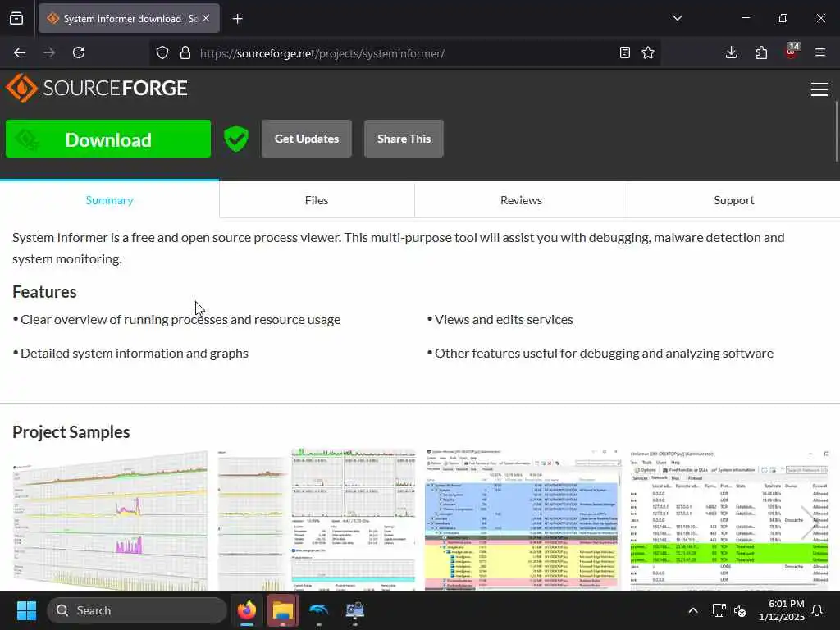
Task: Click the Features heading
Action: [x=44, y=292]
